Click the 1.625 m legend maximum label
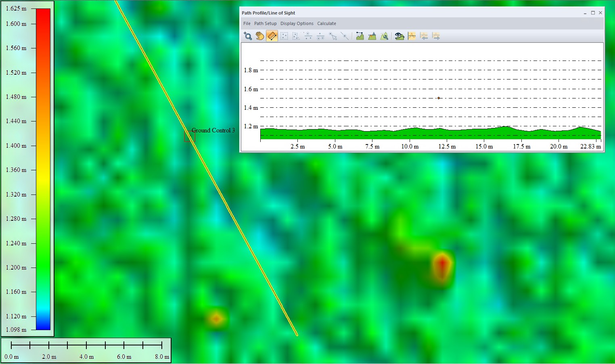The height and width of the screenshot is (364, 615). (x=16, y=8)
